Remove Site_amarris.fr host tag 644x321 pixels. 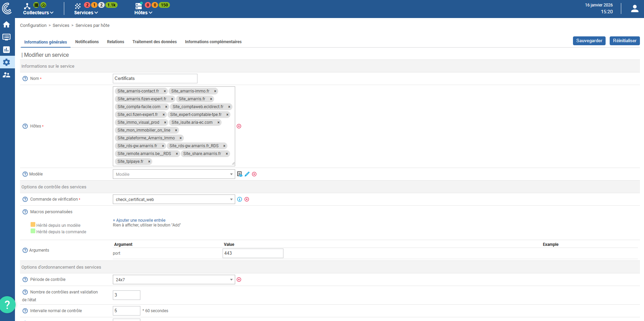(x=211, y=99)
